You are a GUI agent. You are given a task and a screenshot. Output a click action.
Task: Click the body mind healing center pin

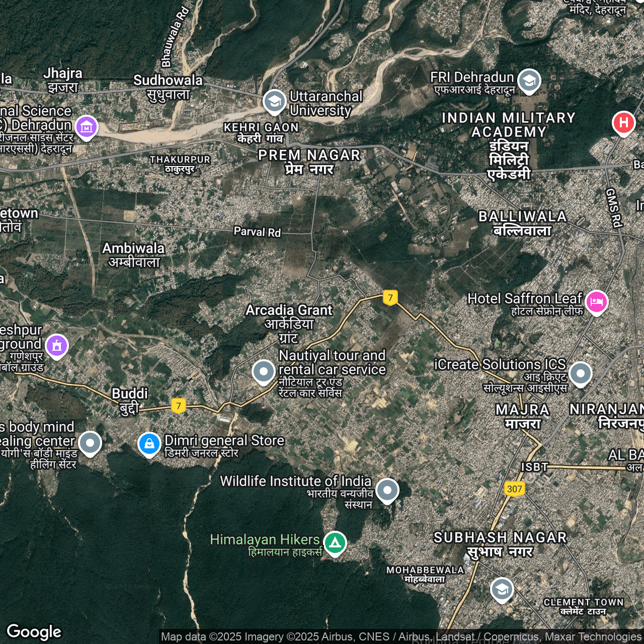pyautogui.click(x=90, y=443)
